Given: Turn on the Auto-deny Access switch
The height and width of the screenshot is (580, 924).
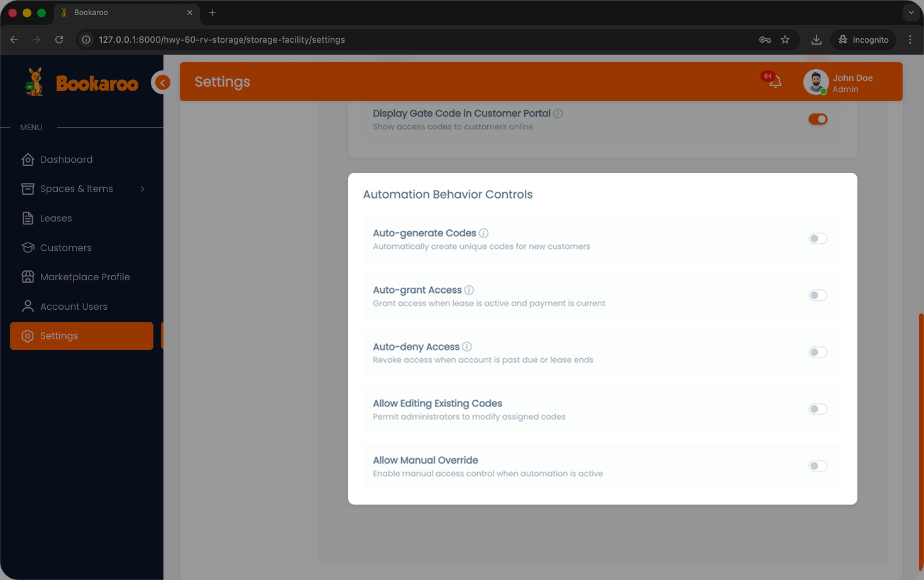Looking at the screenshot, I should coord(817,353).
